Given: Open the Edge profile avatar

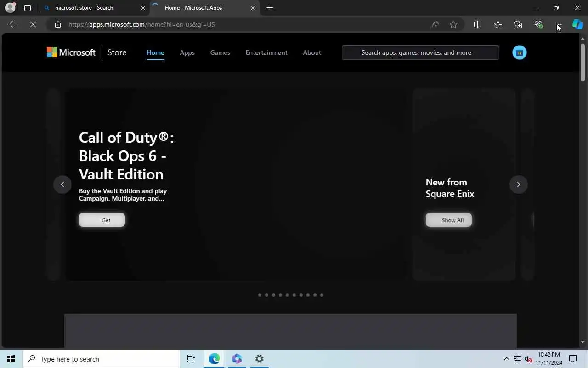Looking at the screenshot, I should 10,8.
